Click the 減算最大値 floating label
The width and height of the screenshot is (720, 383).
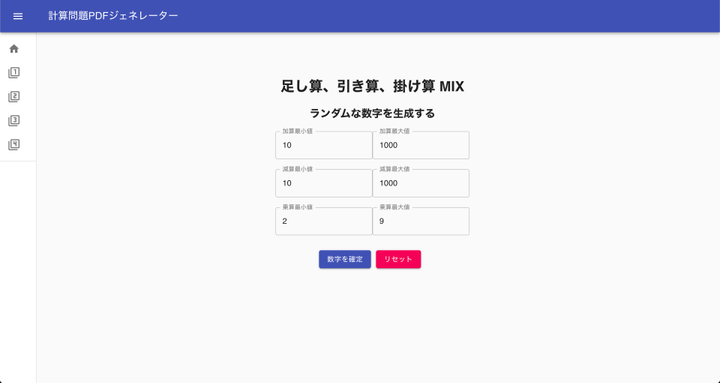coord(394,169)
